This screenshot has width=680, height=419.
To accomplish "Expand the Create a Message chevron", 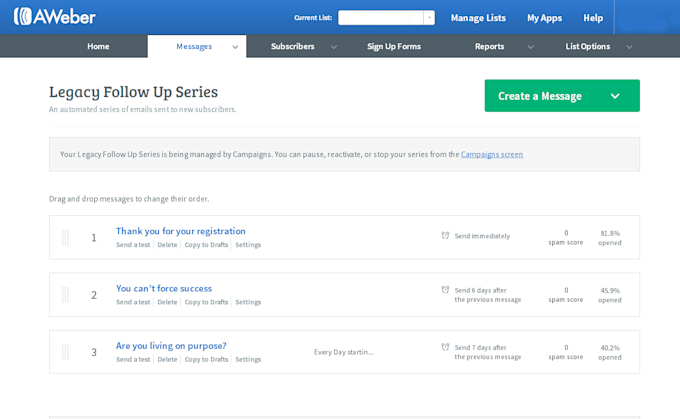I will click(614, 96).
